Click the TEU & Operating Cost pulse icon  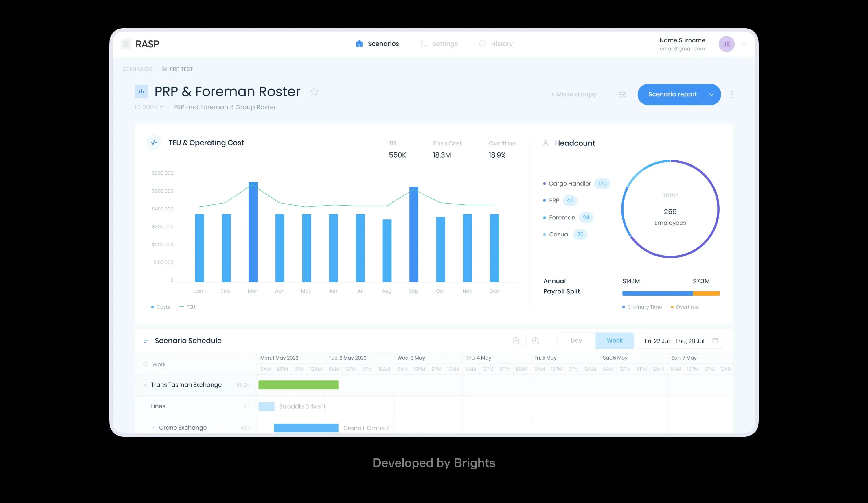(154, 143)
